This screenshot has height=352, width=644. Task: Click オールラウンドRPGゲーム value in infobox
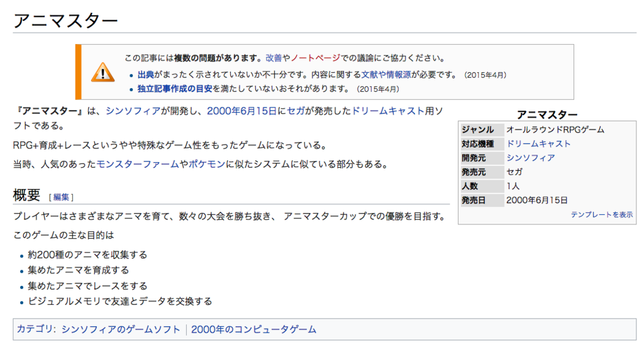pyautogui.click(x=555, y=130)
